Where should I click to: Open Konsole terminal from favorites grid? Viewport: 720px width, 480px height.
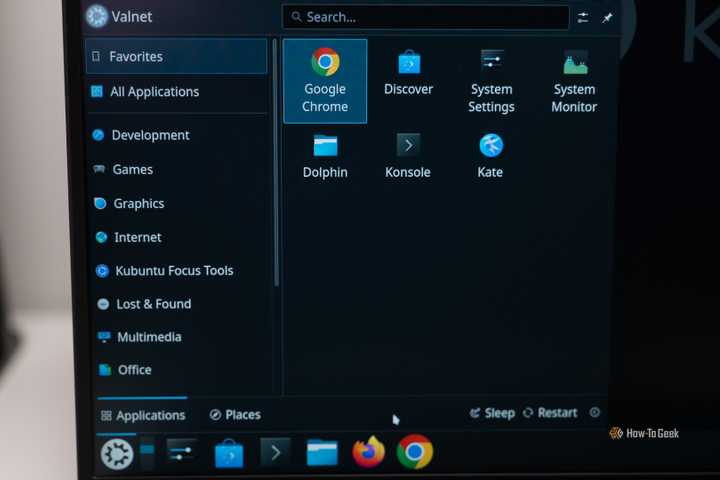click(x=408, y=156)
